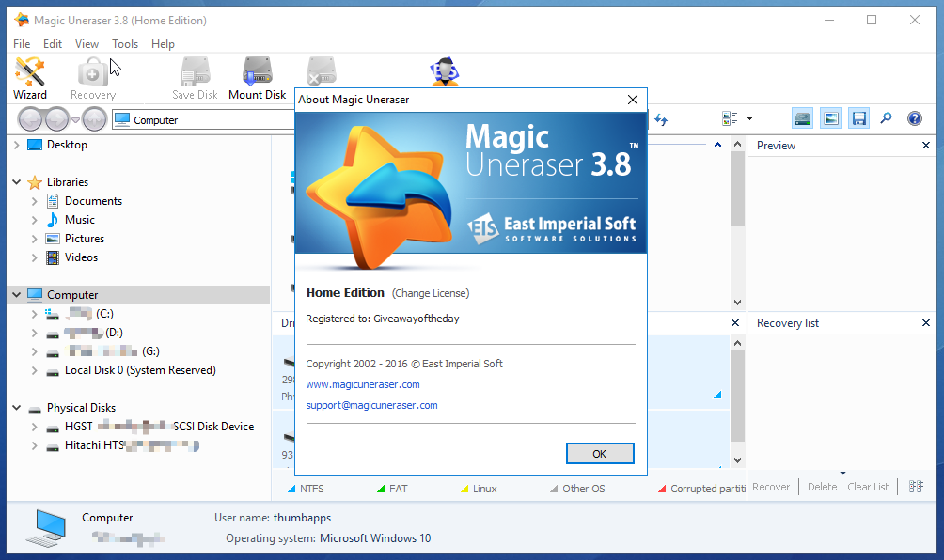The image size is (944, 560).
Task: Select the Videos library item
Action: click(72, 257)
